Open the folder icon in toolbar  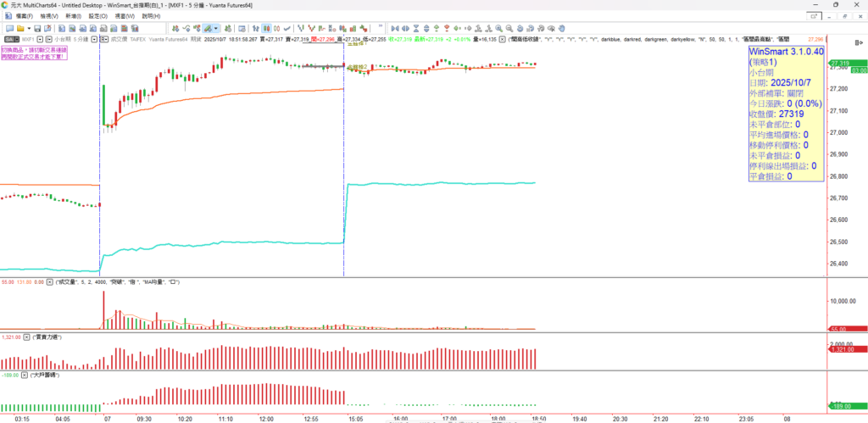click(x=20, y=28)
